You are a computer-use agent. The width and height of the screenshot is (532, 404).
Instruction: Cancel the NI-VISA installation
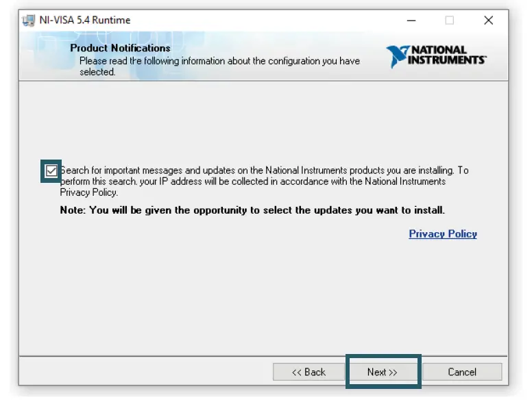click(x=462, y=372)
